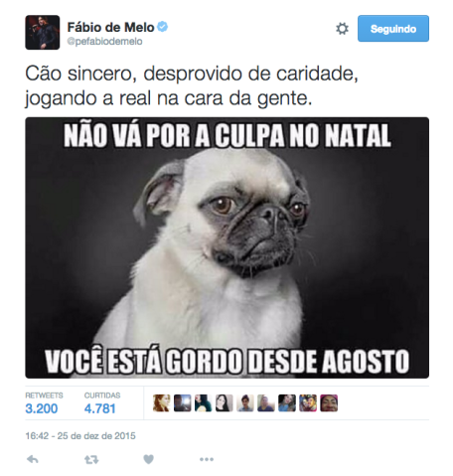Toggle the Seguindo follow button

393,29
